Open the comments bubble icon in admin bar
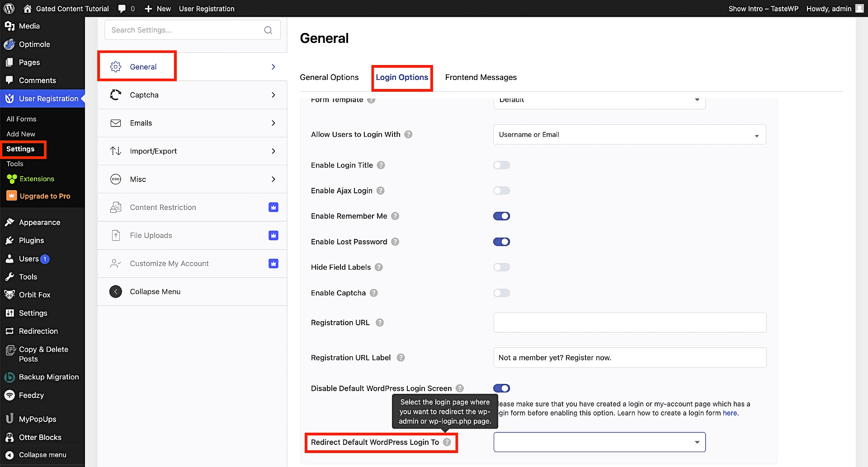The width and height of the screenshot is (868, 467). (x=122, y=9)
